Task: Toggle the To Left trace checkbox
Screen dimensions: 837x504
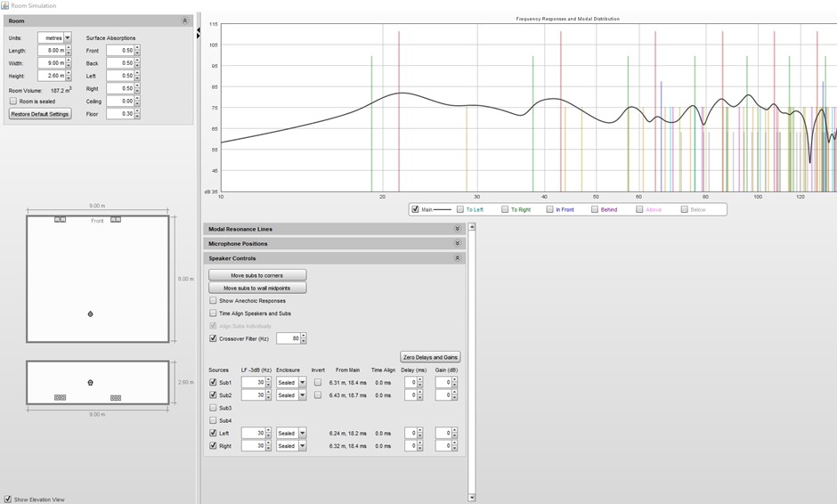Action: tap(460, 209)
